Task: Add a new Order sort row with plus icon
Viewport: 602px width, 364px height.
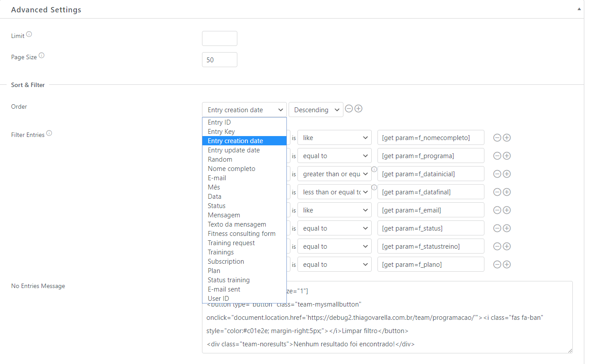Action: pos(358,109)
